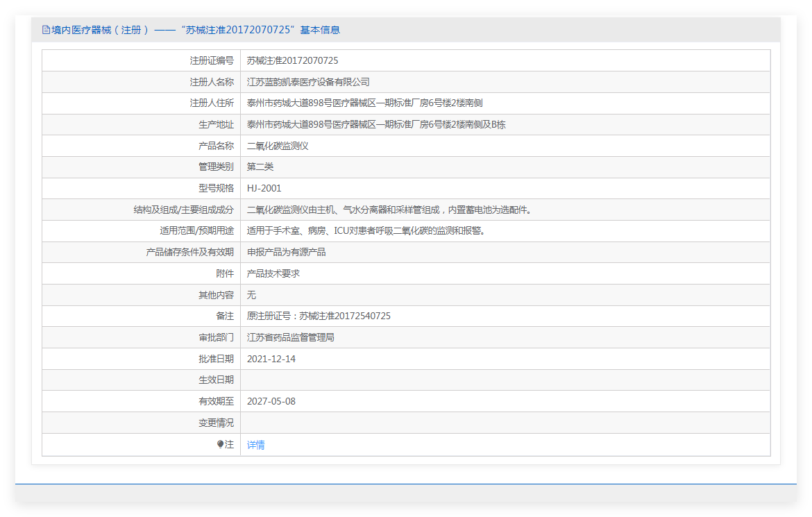Click the 注册人名称 label

[212, 82]
